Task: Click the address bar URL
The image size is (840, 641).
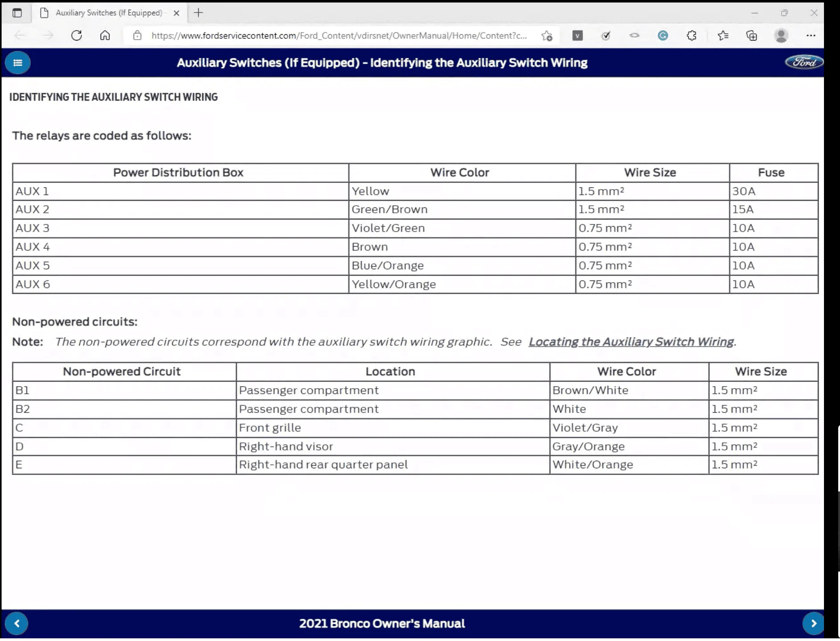Action: pyautogui.click(x=339, y=36)
